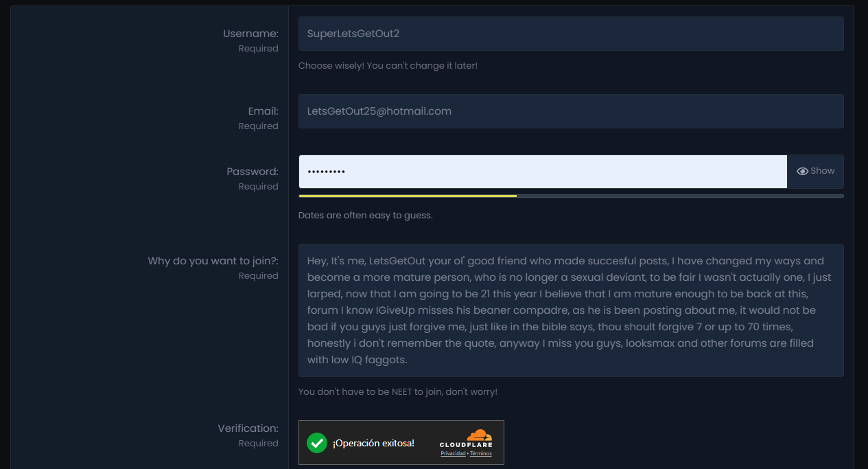
Task: Click the CLOUDFLARE wordmark text
Action: click(x=466, y=445)
